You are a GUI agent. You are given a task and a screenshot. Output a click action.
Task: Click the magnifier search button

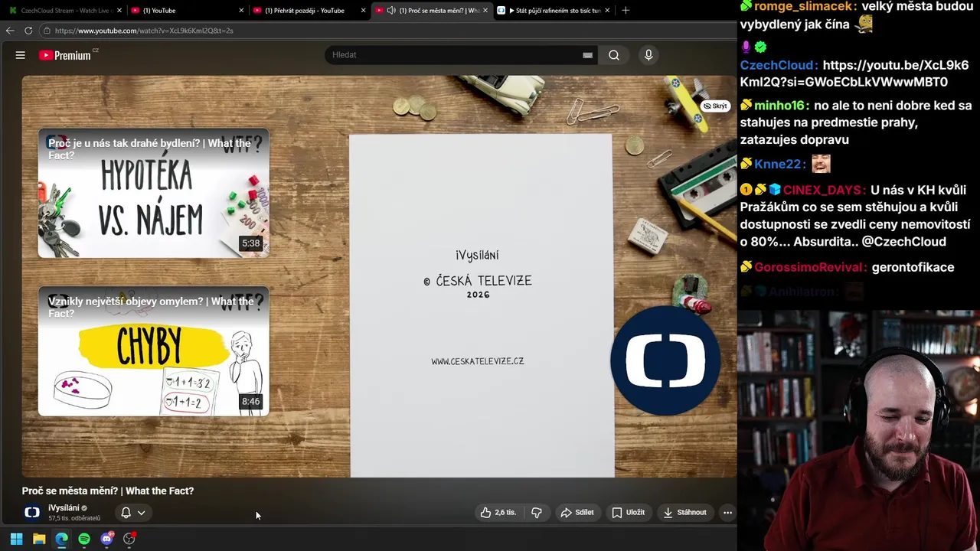614,55
